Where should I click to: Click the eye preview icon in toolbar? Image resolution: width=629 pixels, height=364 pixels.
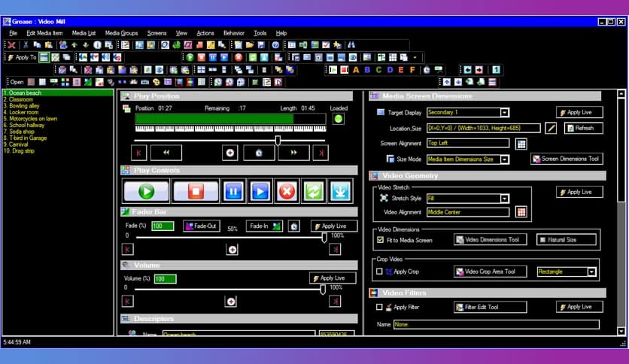tap(353, 57)
